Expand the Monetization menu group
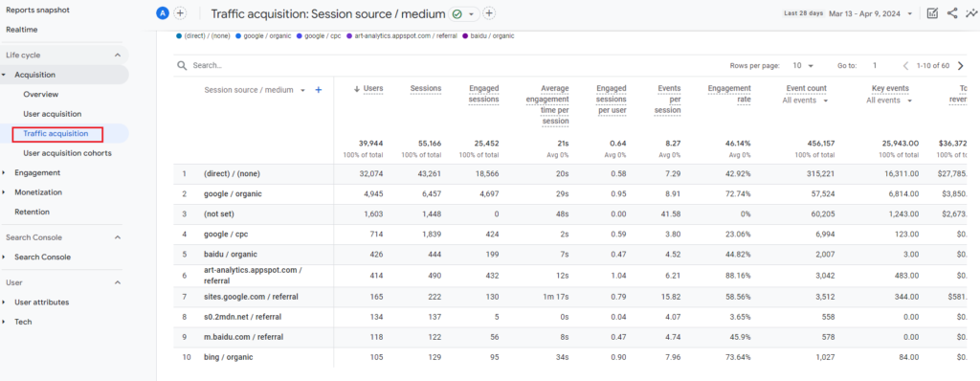This screenshot has height=381, width=980. point(4,192)
